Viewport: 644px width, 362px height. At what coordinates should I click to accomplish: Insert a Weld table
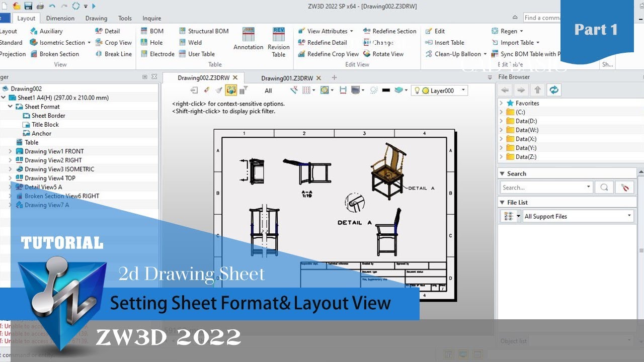click(190, 43)
